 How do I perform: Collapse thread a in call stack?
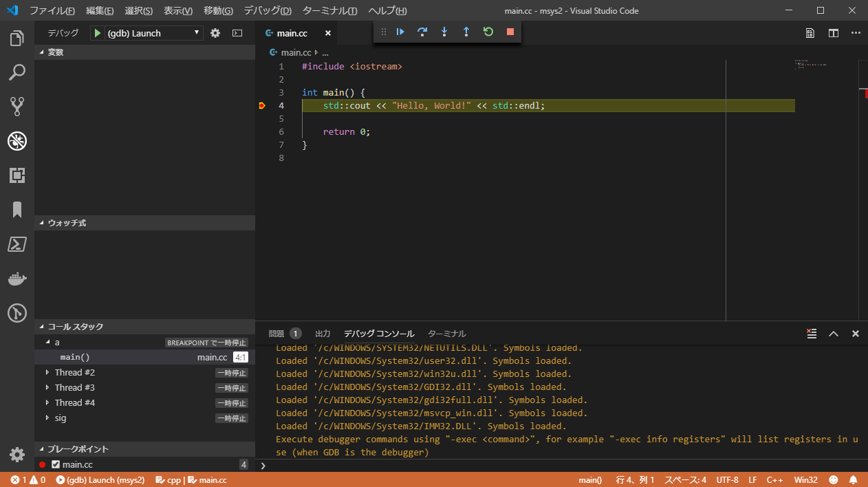(x=47, y=342)
